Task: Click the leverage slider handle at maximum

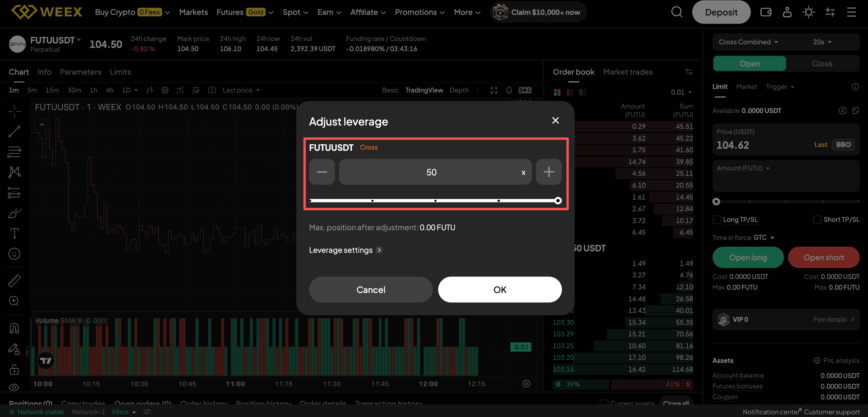Action: click(x=558, y=201)
